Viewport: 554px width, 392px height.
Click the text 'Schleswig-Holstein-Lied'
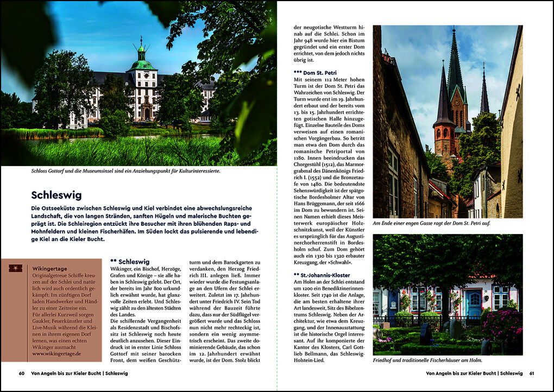[329, 357]
